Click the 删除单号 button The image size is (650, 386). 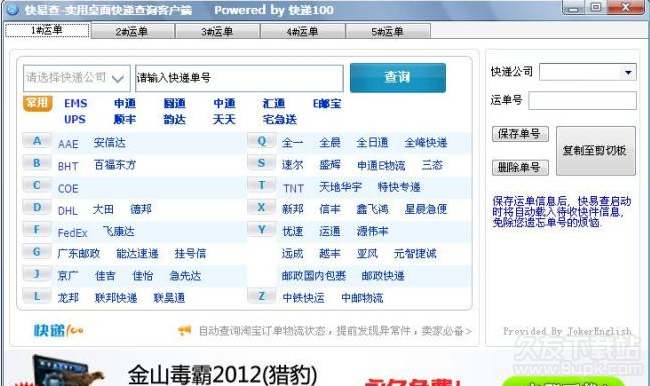click(520, 168)
